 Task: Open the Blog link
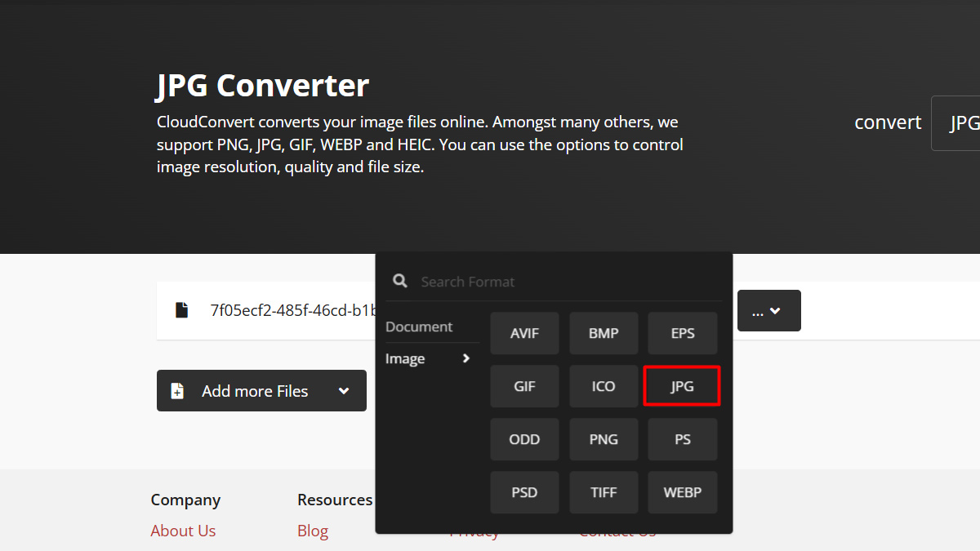coord(313,531)
